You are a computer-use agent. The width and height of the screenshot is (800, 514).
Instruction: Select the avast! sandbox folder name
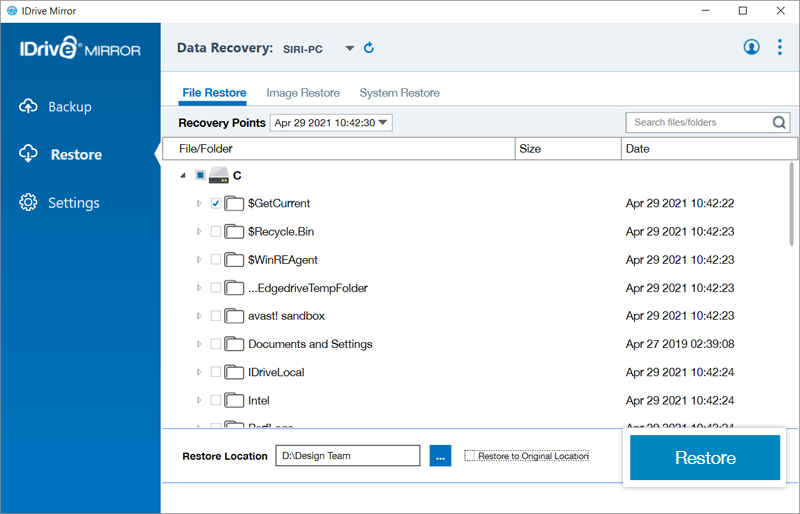click(286, 316)
